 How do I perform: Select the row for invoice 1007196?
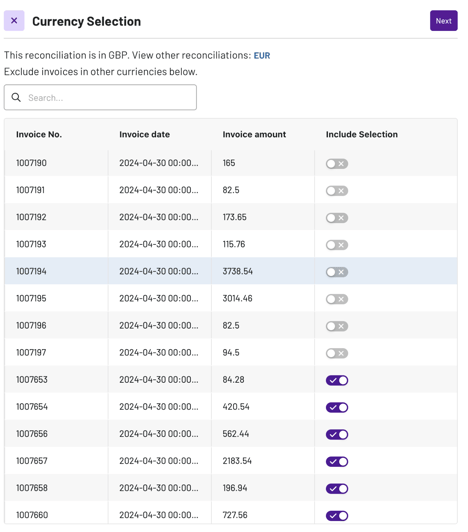tap(231, 325)
